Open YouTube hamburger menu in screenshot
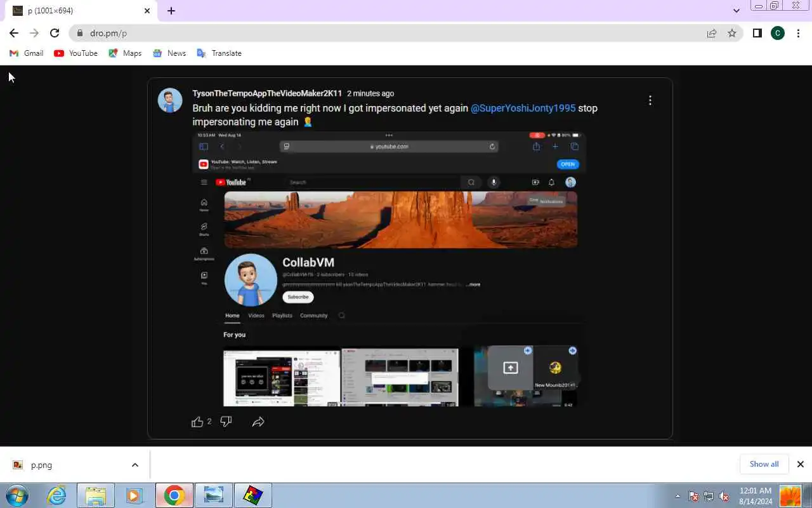 (x=204, y=182)
